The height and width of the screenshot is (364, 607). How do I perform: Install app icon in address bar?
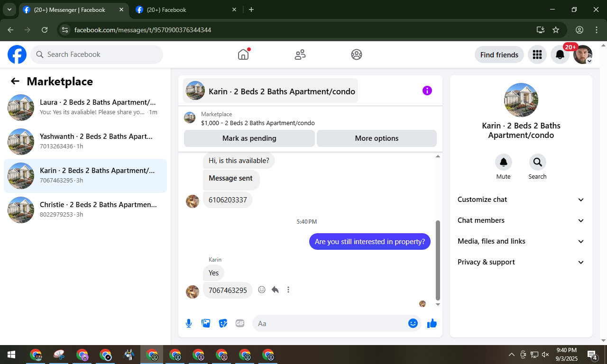(540, 30)
